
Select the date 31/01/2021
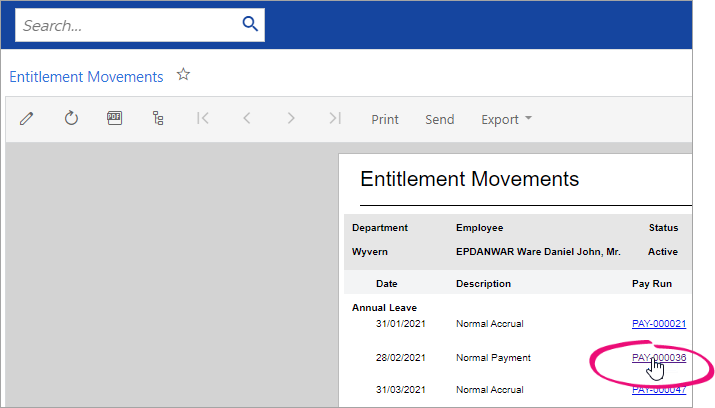click(x=400, y=324)
